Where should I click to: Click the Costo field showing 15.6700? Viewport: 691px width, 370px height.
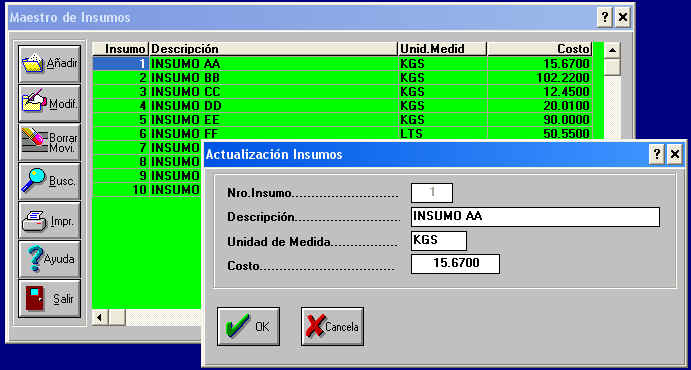click(455, 264)
